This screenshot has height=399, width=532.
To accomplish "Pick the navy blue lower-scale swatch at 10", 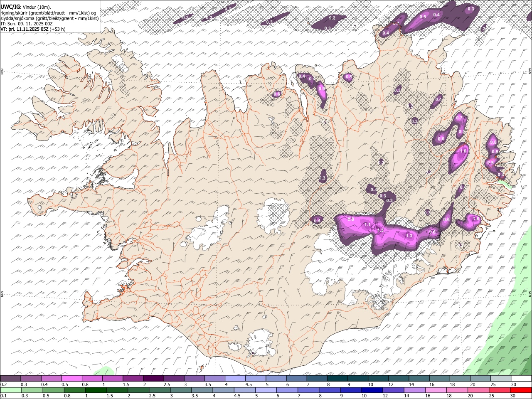I will pos(372,390).
